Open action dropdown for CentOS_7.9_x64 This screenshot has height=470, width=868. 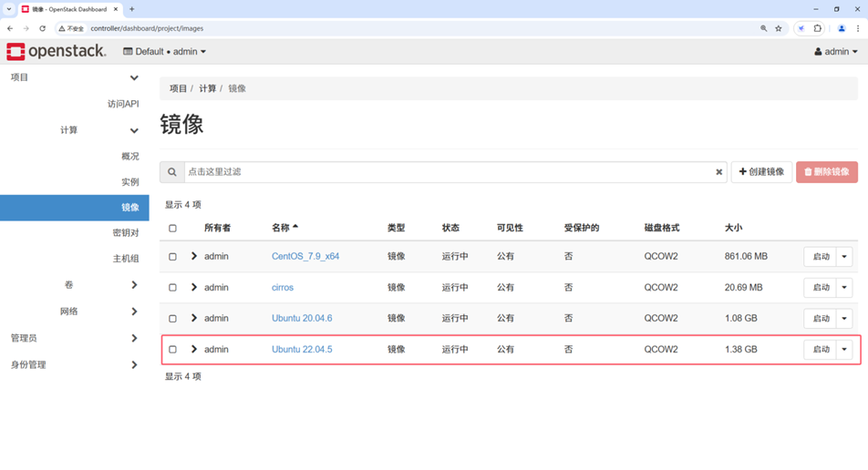pyautogui.click(x=844, y=257)
